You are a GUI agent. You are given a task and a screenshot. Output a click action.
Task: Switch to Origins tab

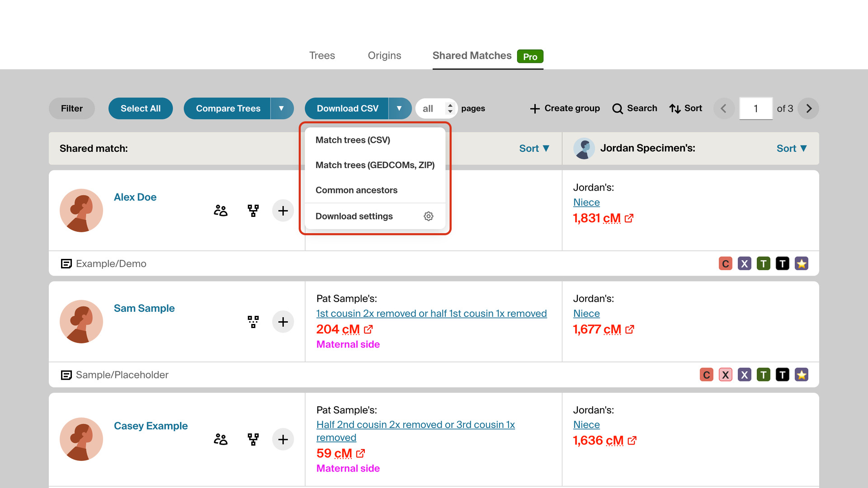(385, 56)
